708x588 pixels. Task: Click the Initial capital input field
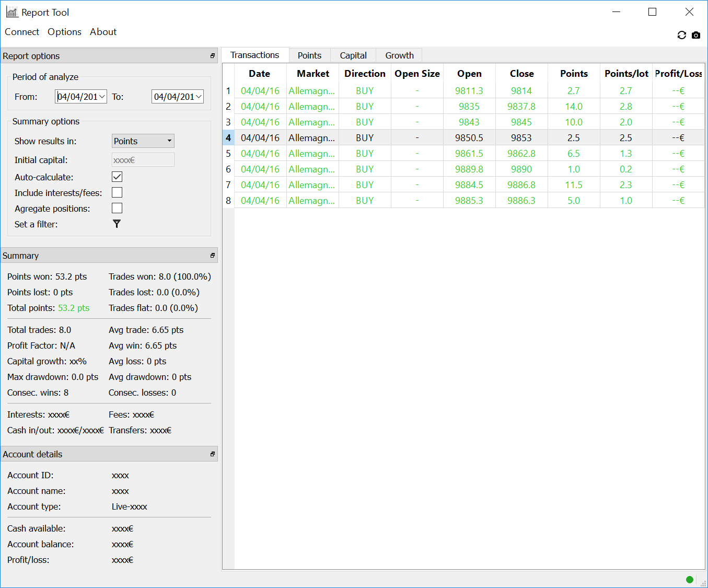143,160
